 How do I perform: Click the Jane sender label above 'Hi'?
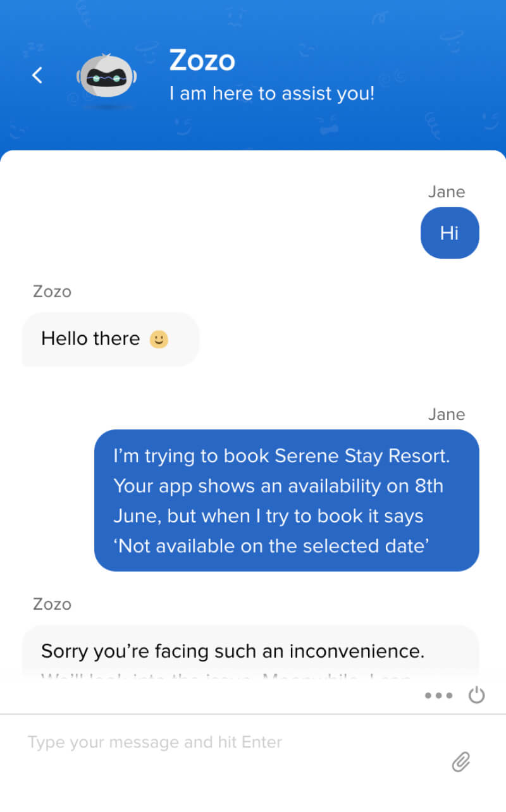447,192
